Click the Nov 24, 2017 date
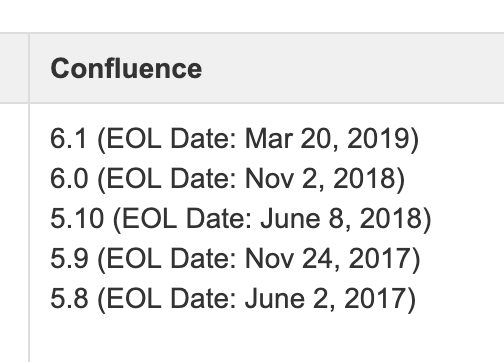Viewport: 504px width, 362px height. pos(329,259)
